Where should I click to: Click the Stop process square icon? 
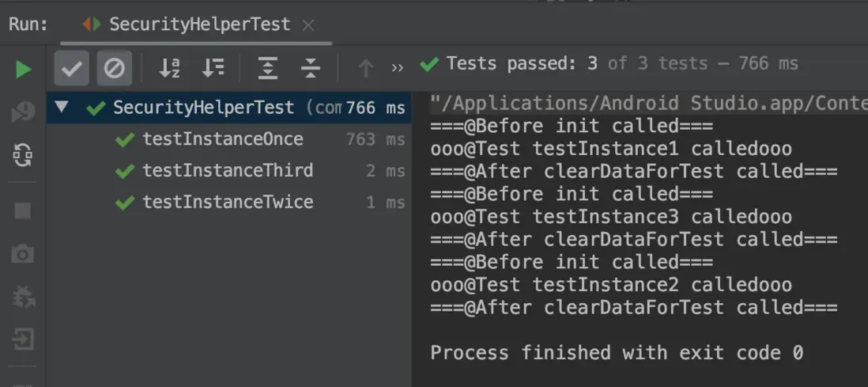(x=23, y=211)
